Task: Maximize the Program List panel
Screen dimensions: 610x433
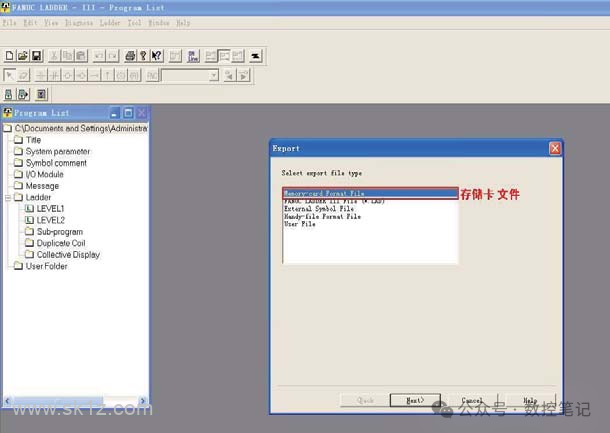Action: click(128, 113)
